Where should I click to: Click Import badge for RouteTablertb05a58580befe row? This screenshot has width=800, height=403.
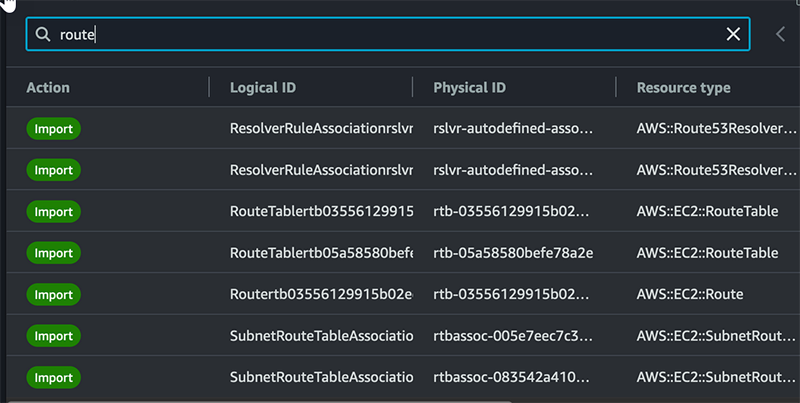[x=53, y=253]
